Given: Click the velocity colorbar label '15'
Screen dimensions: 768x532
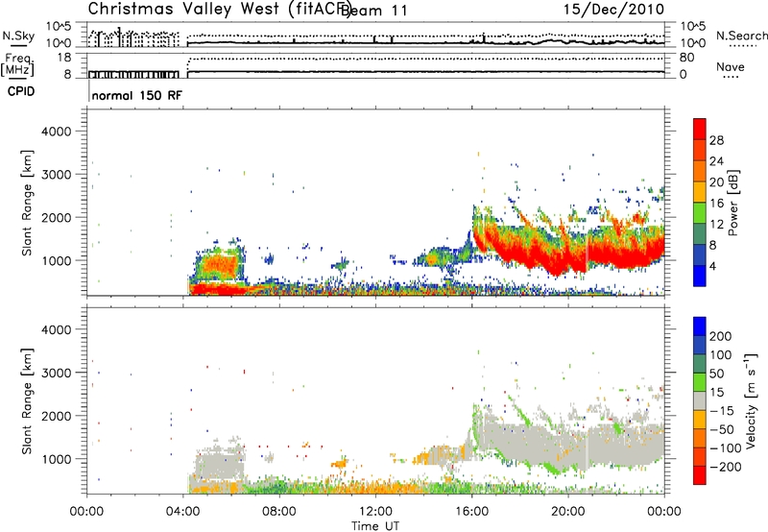Looking at the screenshot, I should (716, 393).
